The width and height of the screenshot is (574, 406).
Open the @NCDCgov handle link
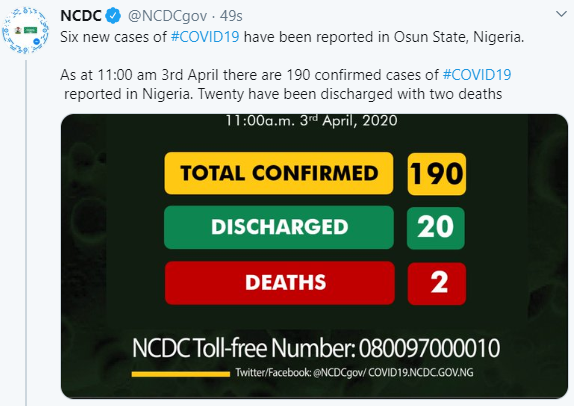(x=167, y=16)
